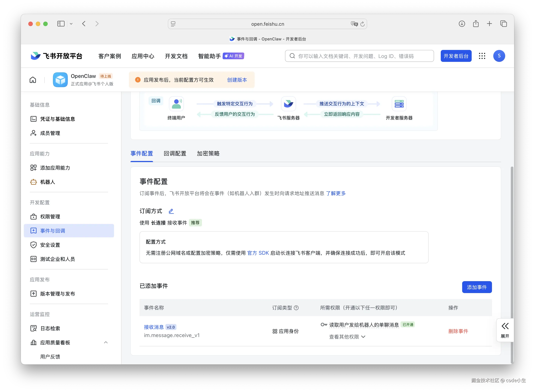535x392 pixels.
Task: Open the 加密策略 tab
Action: click(208, 154)
